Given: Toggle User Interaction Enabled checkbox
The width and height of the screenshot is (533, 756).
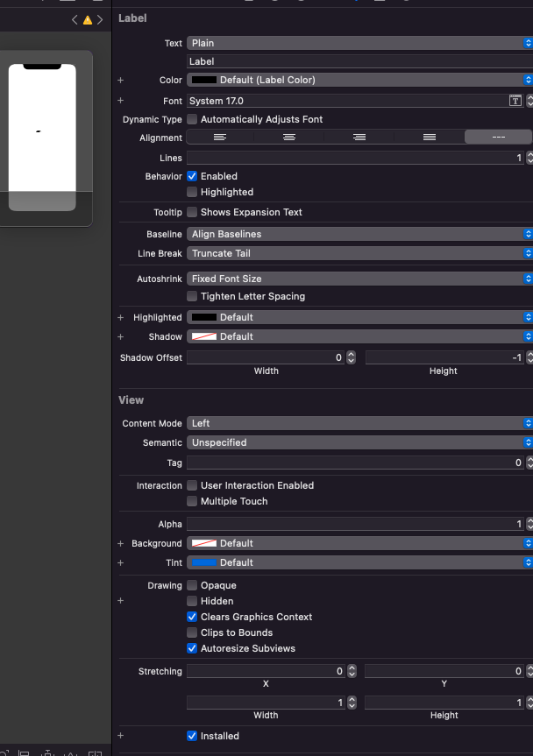Looking at the screenshot, I should coord(192,485).
